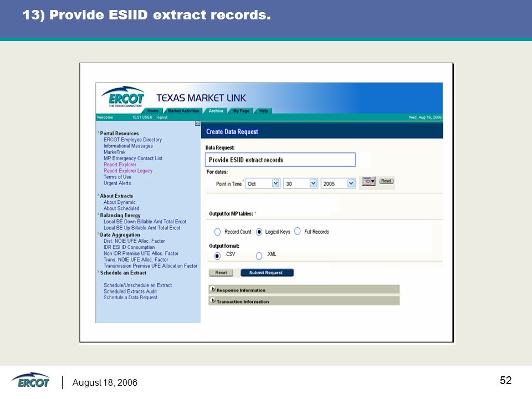
Task: Open the Home tab
Action: click(153, 111)
